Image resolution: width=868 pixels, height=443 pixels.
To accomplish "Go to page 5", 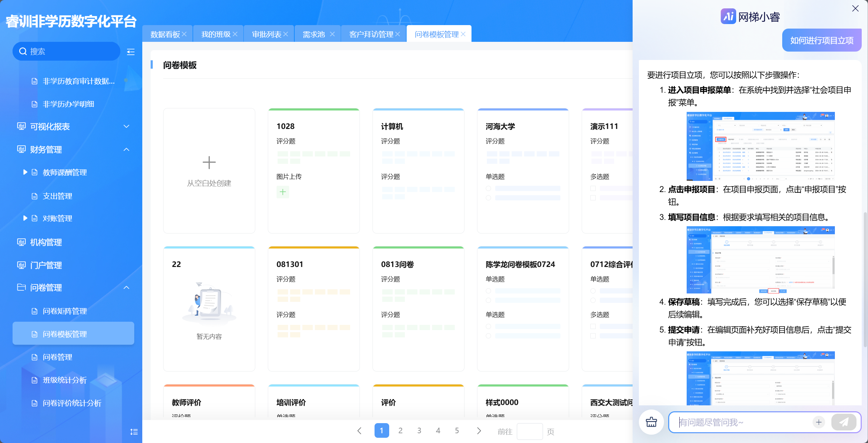I will point(457,431).
